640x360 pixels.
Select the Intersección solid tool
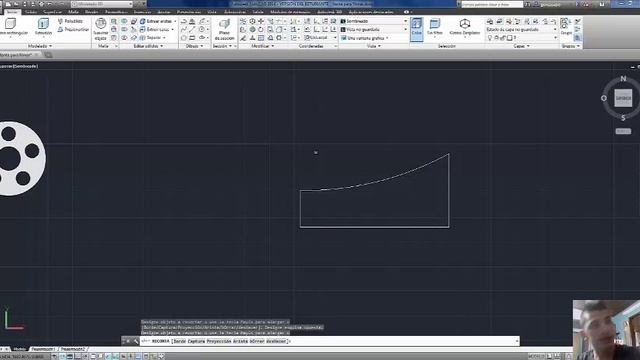click(124, 38)
